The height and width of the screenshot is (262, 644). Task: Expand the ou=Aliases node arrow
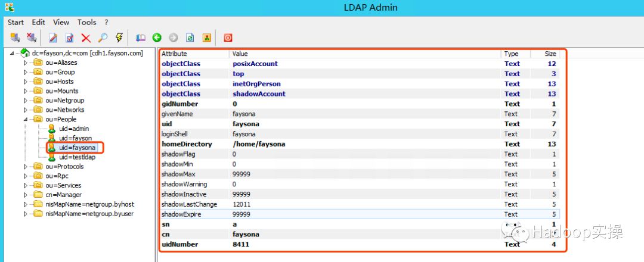pos(26,63)
